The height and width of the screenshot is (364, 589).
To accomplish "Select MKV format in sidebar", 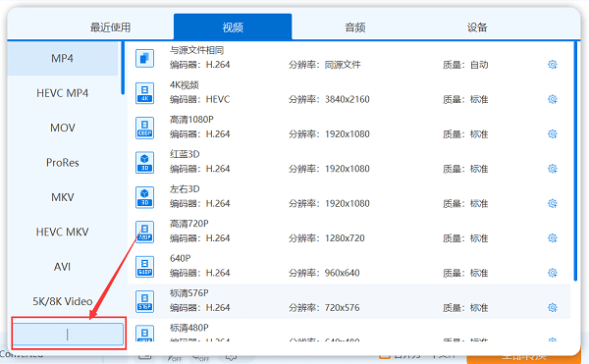I will coord(63,197).
